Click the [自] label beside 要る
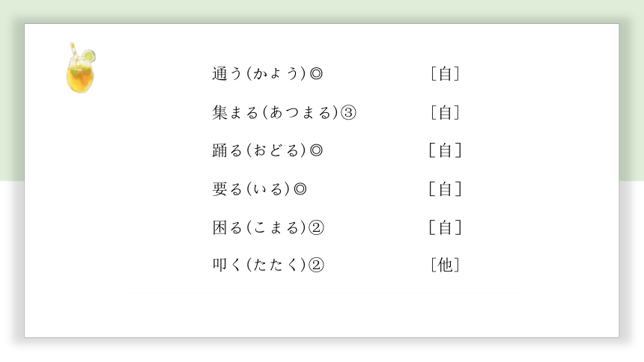 pos(446,189)
